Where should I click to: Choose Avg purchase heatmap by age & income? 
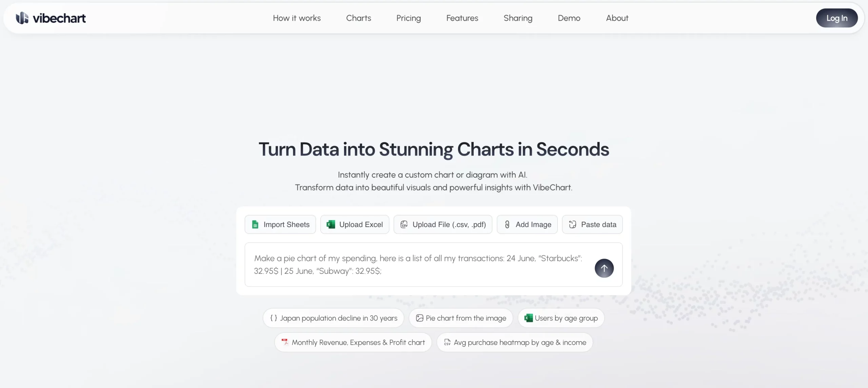coord(514,343)
